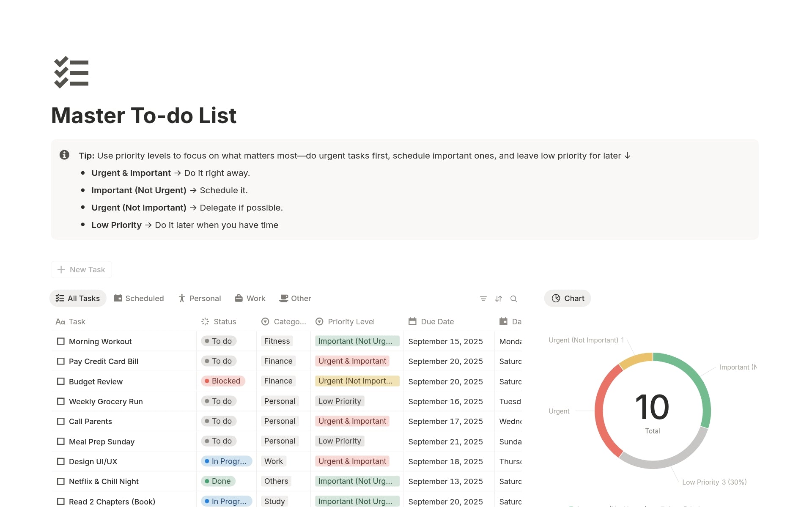Viewport: 812px width, 507px height.
Task: Tick the Netflix & Chill Night checkbox
Action: coord(61,481)
